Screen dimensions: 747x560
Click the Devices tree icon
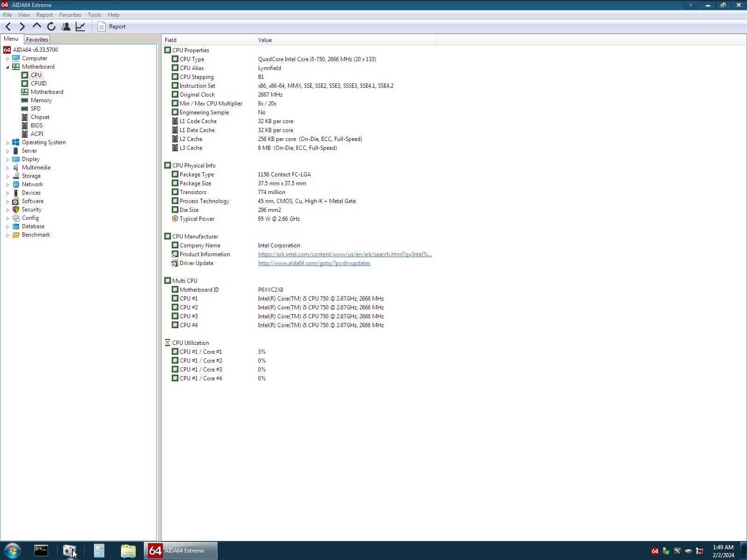coord(16,193)
